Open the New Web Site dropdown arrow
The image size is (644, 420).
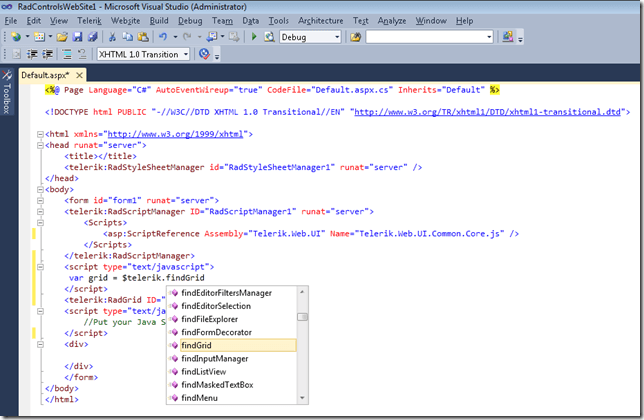point(27,37)
